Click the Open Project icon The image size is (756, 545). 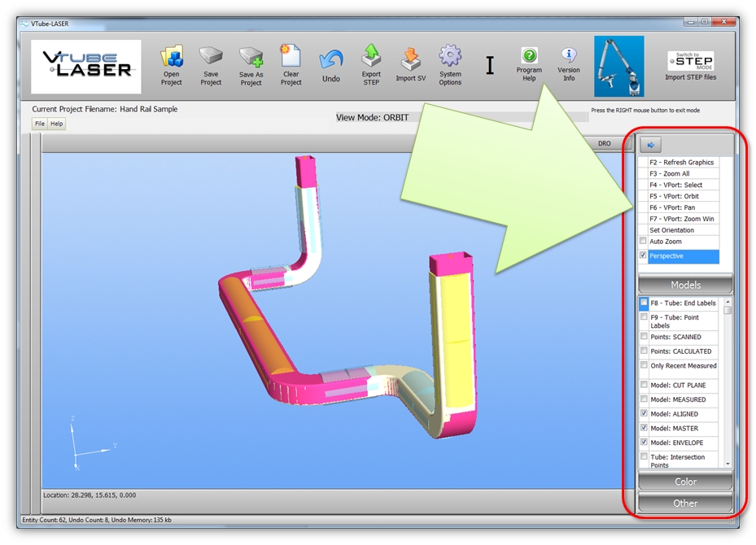tap(171, 59)
